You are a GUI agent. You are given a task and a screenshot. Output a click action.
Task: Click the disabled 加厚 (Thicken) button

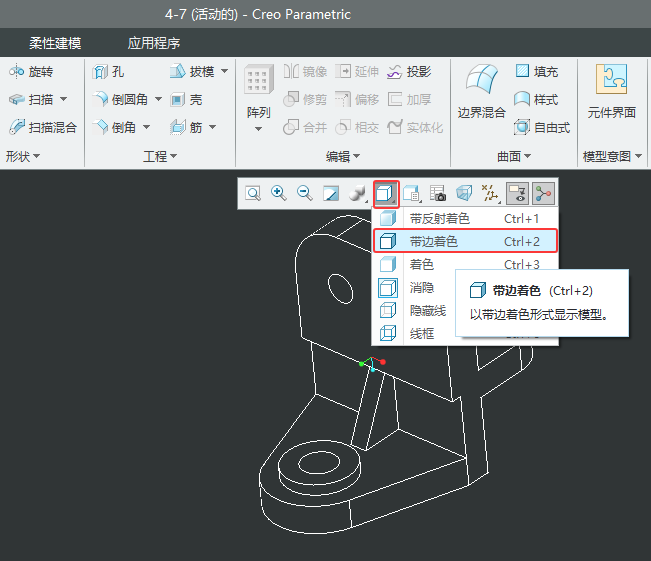pyautogui.click(x=409, y=99)
